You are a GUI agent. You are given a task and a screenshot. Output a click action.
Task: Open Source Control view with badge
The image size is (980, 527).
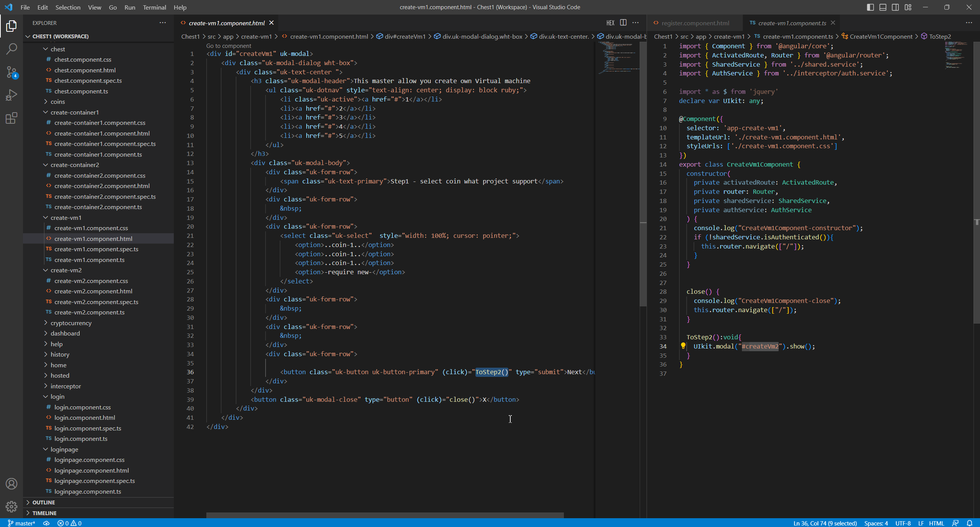(11, 72)
